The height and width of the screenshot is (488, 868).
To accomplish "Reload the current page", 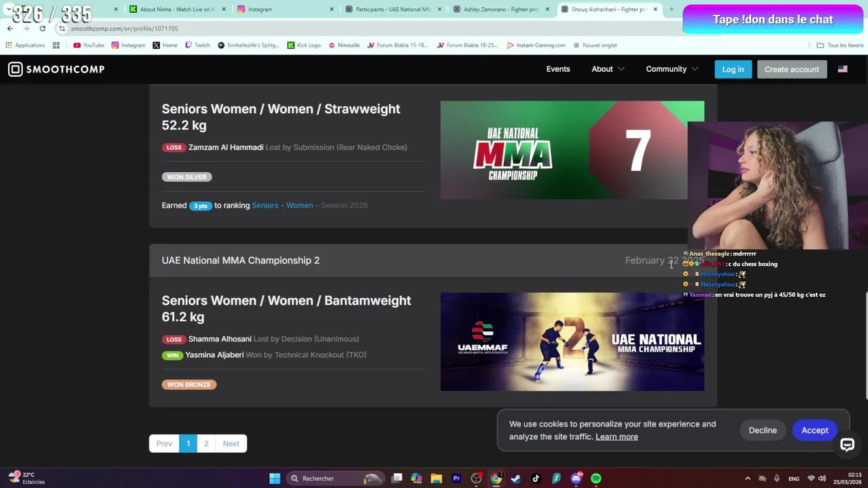I will pyautogui.click(x=42, y=28).
